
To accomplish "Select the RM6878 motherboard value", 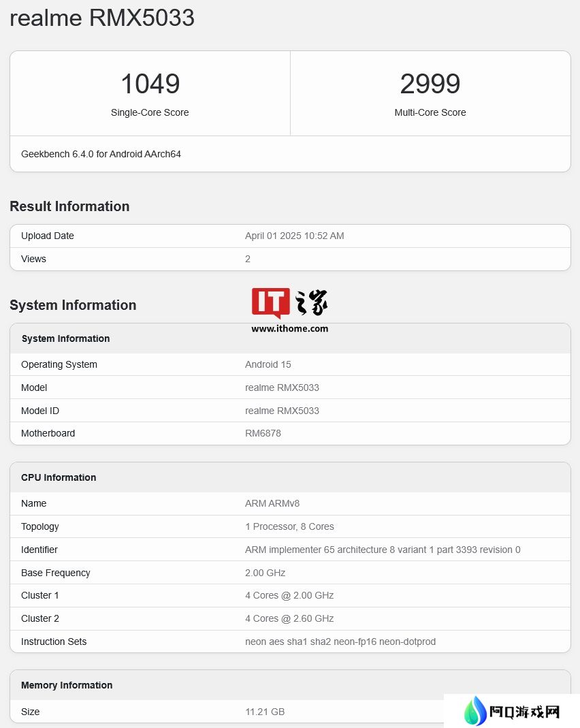I will point(263,433).
